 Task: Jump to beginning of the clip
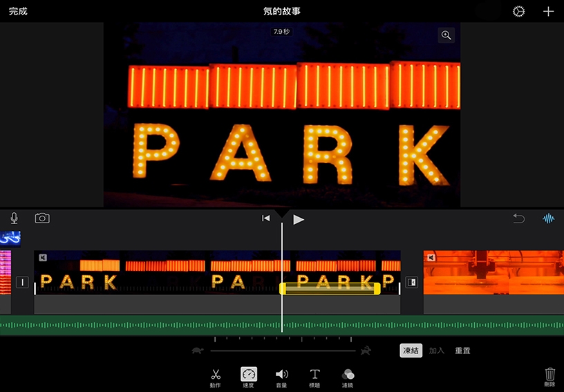click(x=266, y=218)
